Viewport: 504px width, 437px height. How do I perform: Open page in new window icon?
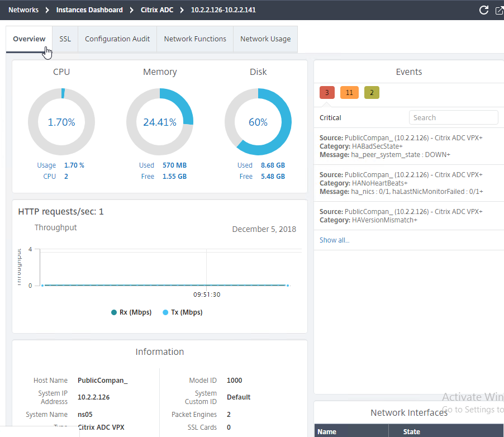click(x=500, y=10)
